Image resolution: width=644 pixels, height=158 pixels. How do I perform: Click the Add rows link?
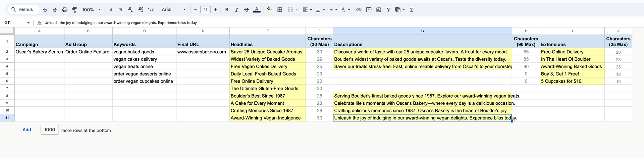click(27, 130)
